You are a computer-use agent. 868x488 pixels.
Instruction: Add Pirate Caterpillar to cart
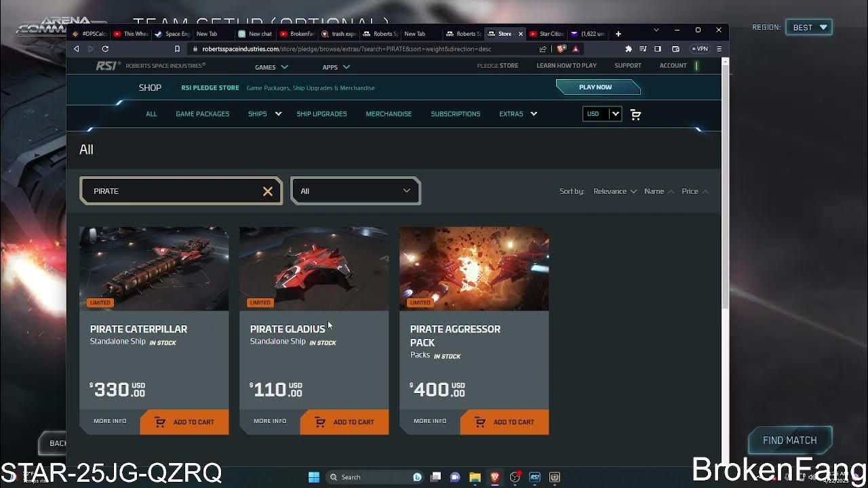184,422
